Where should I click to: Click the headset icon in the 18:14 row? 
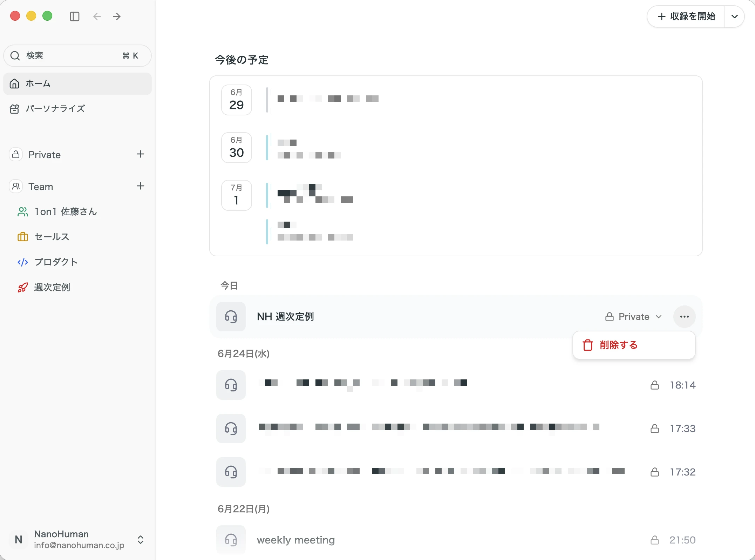tap(231, 385)
